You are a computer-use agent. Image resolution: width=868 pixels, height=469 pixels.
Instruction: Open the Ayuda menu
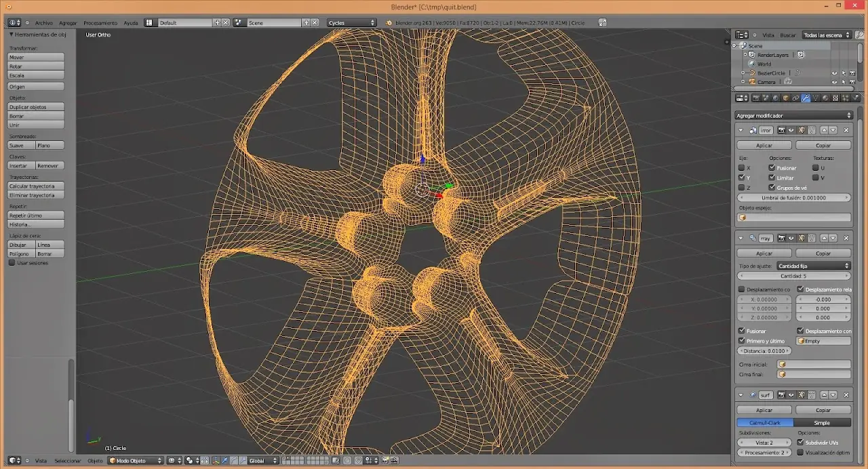pyautogui.click(x=131, y=23)
